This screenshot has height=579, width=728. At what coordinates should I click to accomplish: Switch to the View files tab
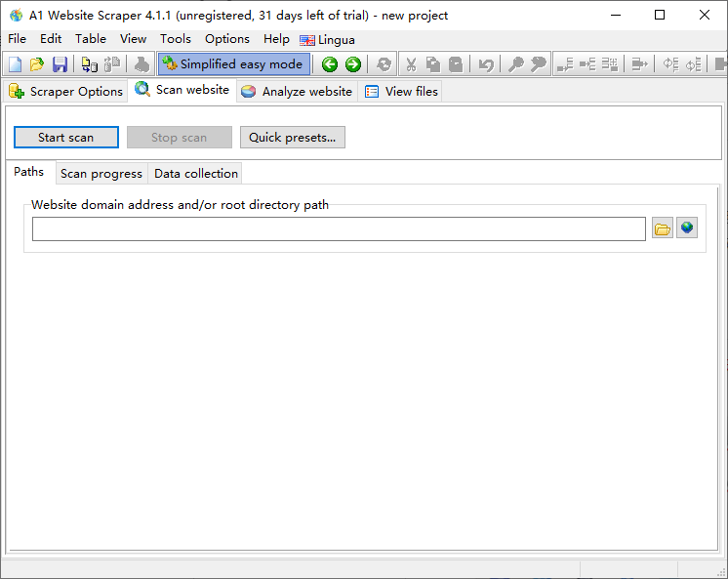pyautogui.click(x=402, y=91)
